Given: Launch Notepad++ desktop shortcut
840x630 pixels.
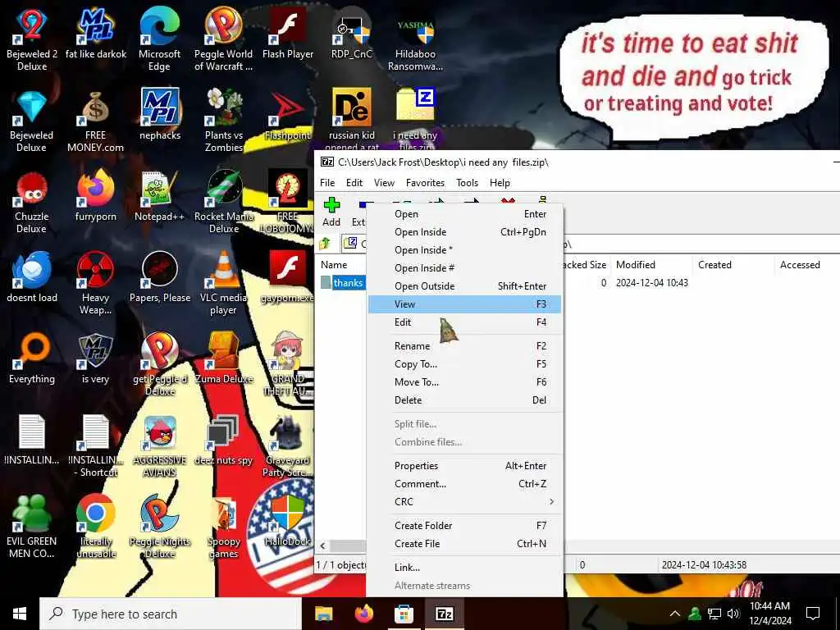Looking at the screenshot, I should click(x=159, y=196).
